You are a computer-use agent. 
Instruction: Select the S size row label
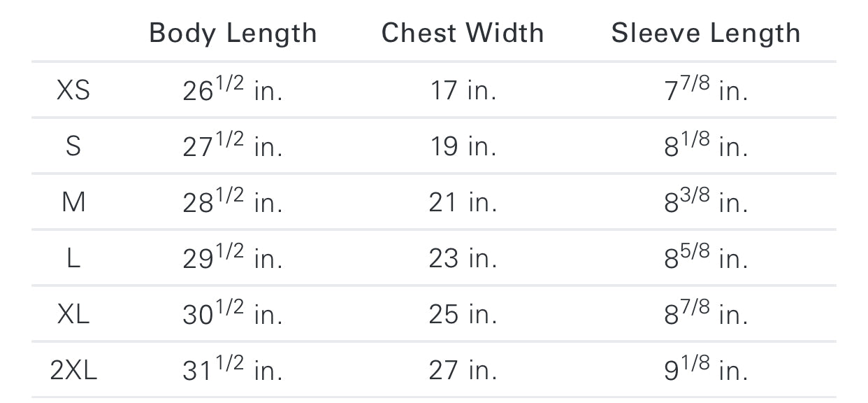(73, 146)
